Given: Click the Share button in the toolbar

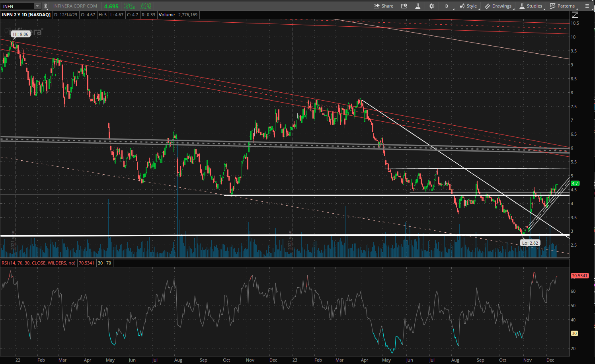Looking at the screenshot, I should (x=383, y=6).
